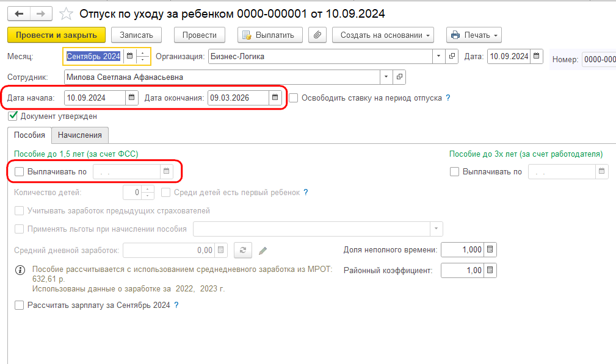The width and height of the screenshot is (616, 364).
Task: Expand the льготы selection dropdown
Action: click(436, 229)
